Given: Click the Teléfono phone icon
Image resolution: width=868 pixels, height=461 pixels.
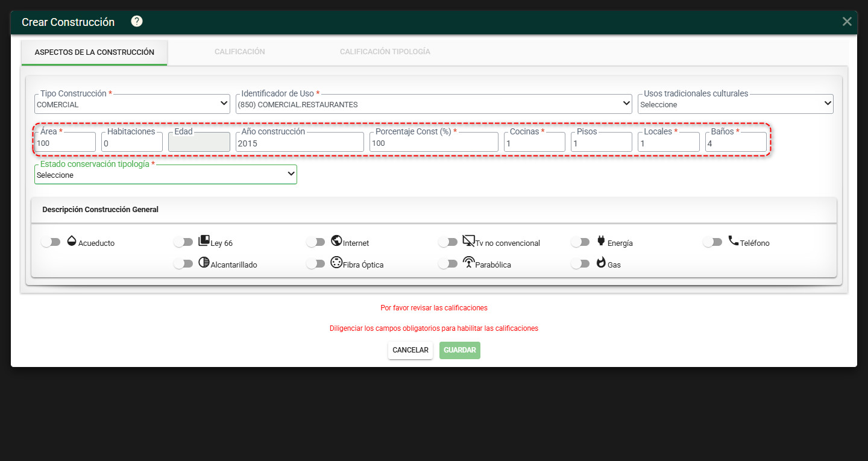Looking at the screenshot, I should coord(734,240).
